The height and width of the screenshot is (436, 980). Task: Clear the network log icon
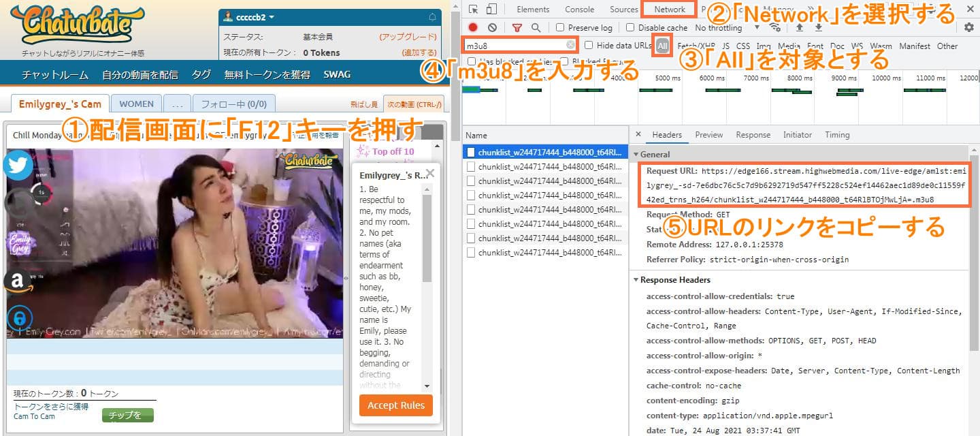[x=492, y=27]
